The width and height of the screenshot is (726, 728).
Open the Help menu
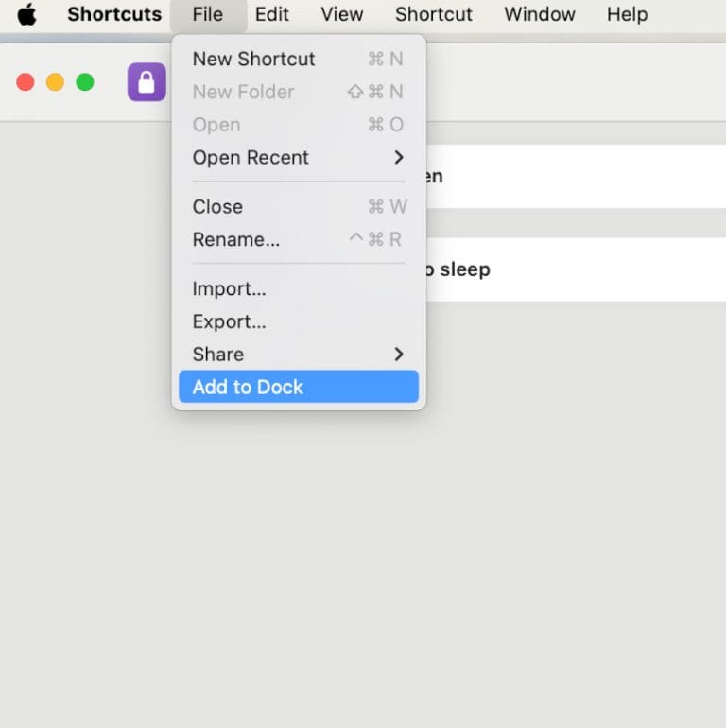coord(627,14)
